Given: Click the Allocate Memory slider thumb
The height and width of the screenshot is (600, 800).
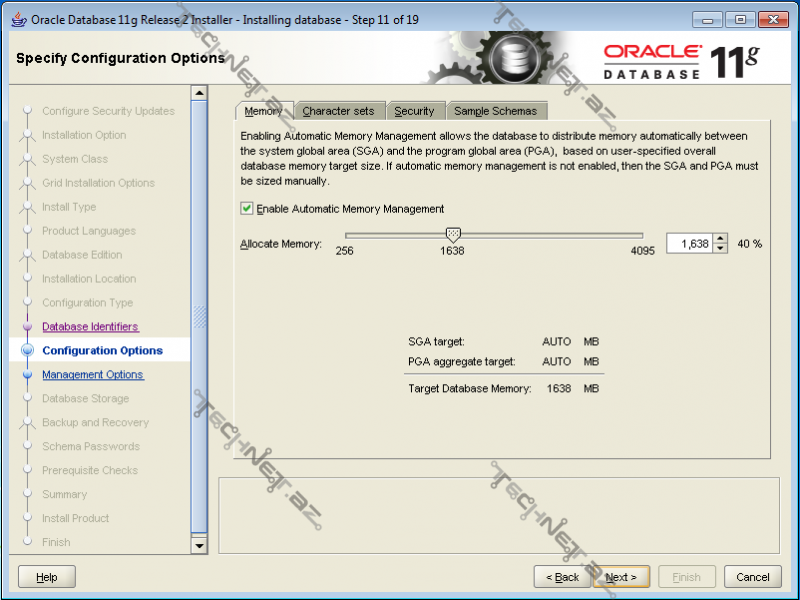Looking at the screenshot, I should pyautogui.click(x=453, y=234).
